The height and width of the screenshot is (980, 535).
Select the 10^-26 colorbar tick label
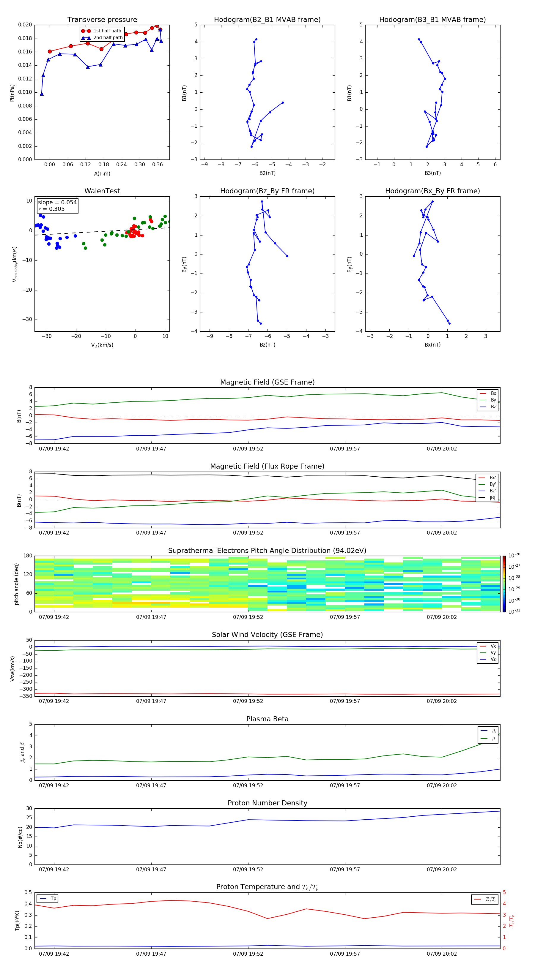tap(514, 555)
